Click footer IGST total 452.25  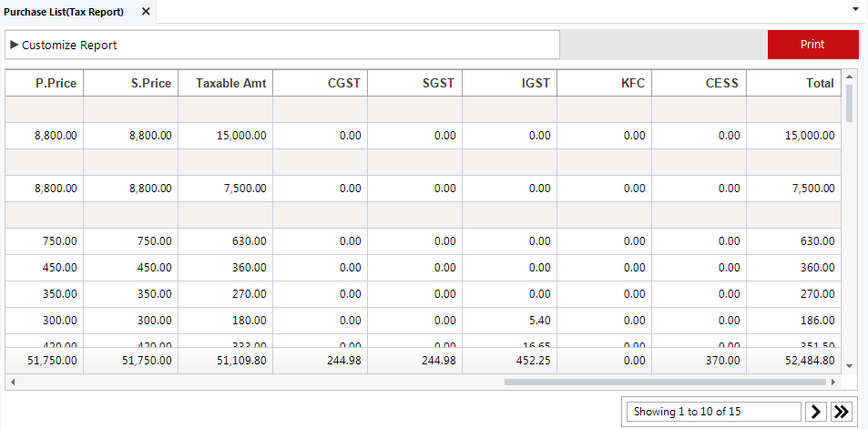[509, 361]
